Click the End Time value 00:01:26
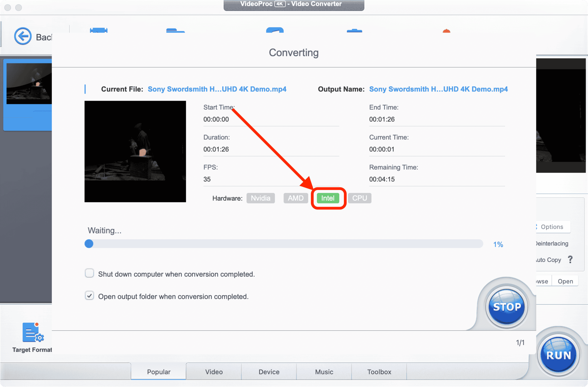This screenshot has height=387, width=588. (x=382, y=119)
